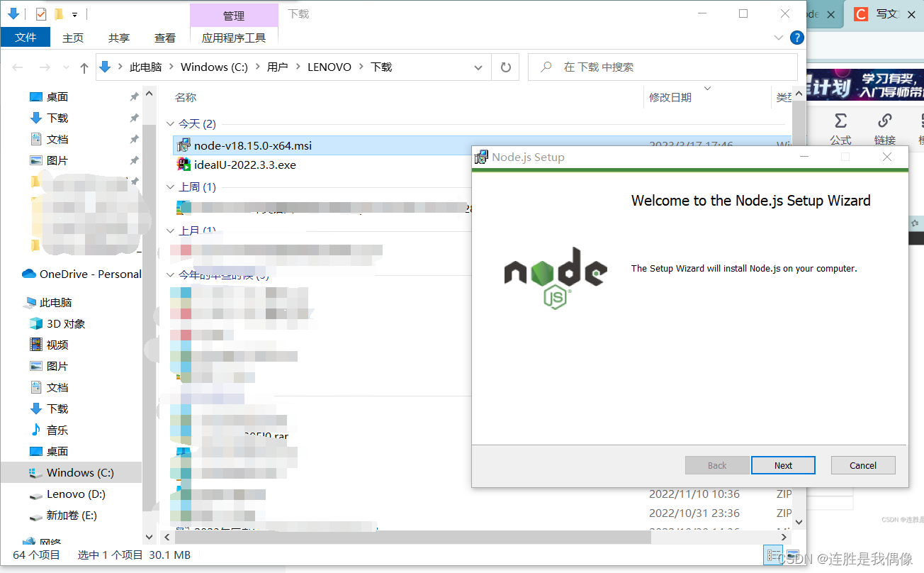This screenshot has height=573, width=924.
Task: Click the quick access new folder icon
Action: click(59, 13)
